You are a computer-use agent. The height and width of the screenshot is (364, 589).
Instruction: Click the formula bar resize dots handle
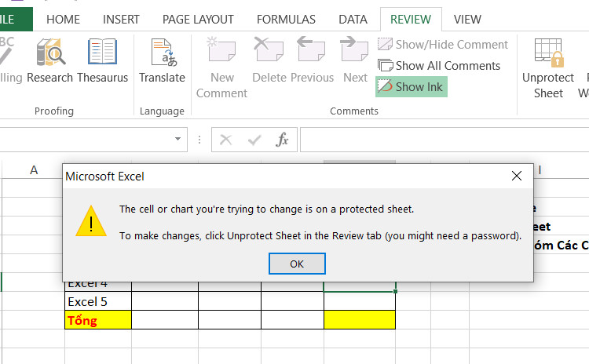199,140
